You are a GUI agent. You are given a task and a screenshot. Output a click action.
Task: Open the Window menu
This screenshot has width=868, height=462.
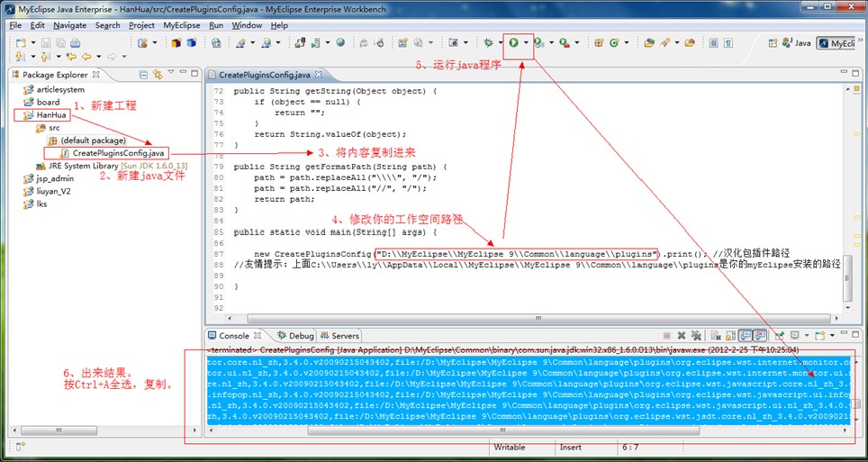click(x=247, y=25)
